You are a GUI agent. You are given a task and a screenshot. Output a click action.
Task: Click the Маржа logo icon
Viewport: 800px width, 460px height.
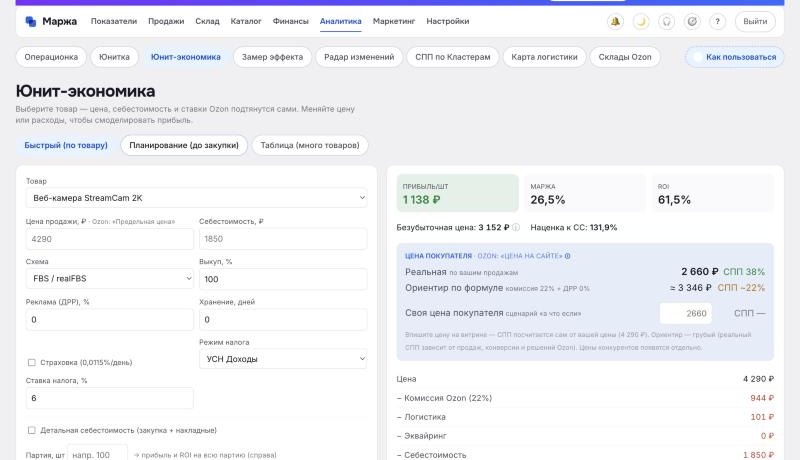(x=31, y=21)
